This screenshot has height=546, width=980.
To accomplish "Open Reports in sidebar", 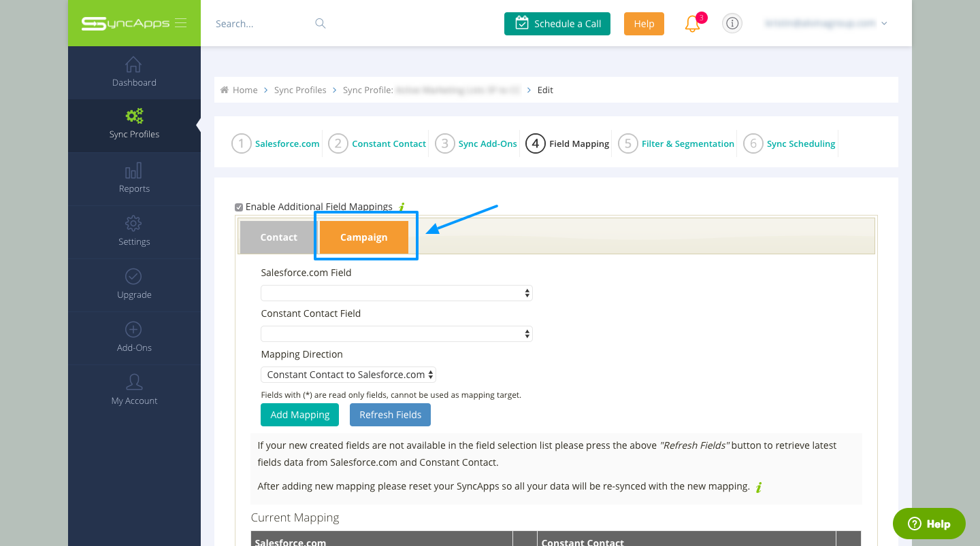I will coord(134,179).
